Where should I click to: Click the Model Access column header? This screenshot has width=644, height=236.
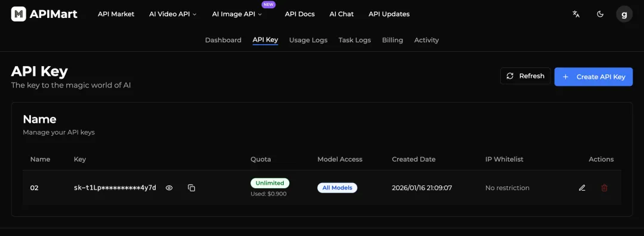click(x=340, y=159)
